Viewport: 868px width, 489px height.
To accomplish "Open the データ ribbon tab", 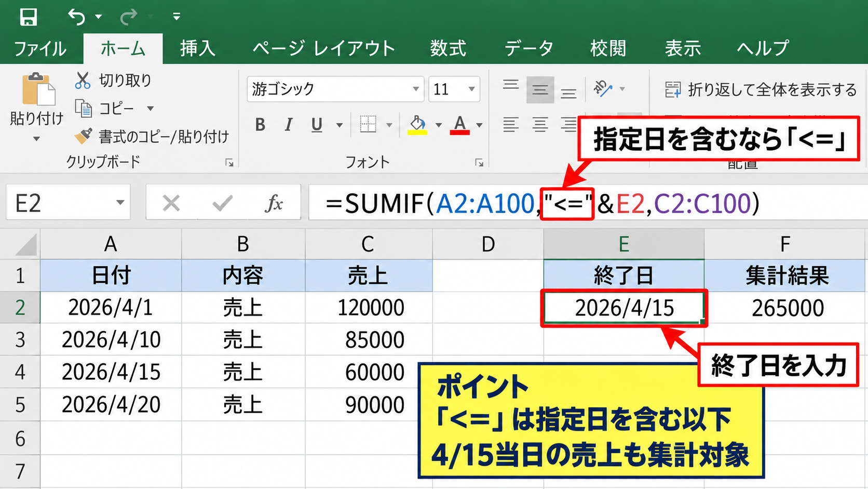I will coord(528,48).
